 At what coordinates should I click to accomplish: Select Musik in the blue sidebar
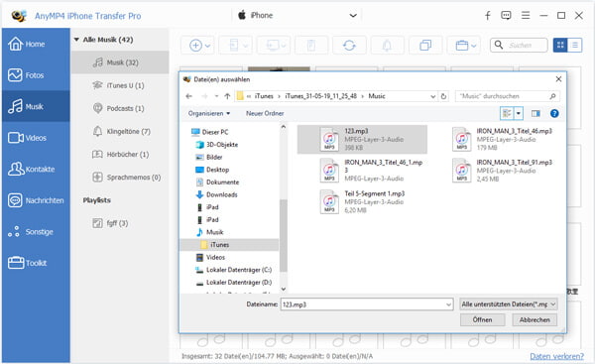point(36,107)
